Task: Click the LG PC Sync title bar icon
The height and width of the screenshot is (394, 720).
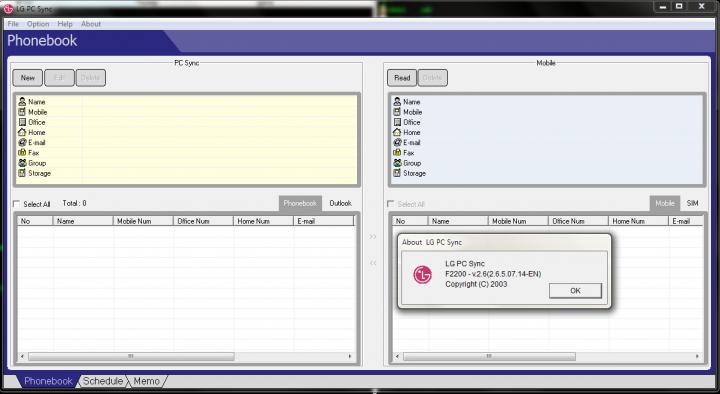Action: [x=8, y=8]
